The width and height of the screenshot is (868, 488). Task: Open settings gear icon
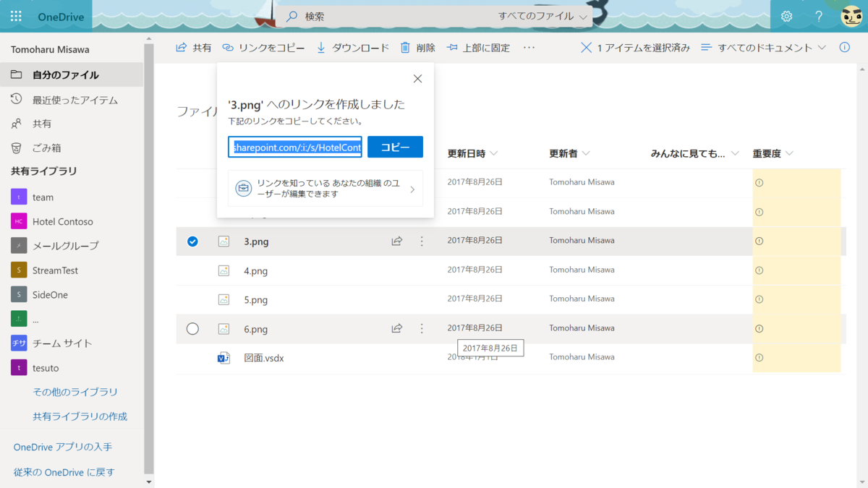[786, 16]
